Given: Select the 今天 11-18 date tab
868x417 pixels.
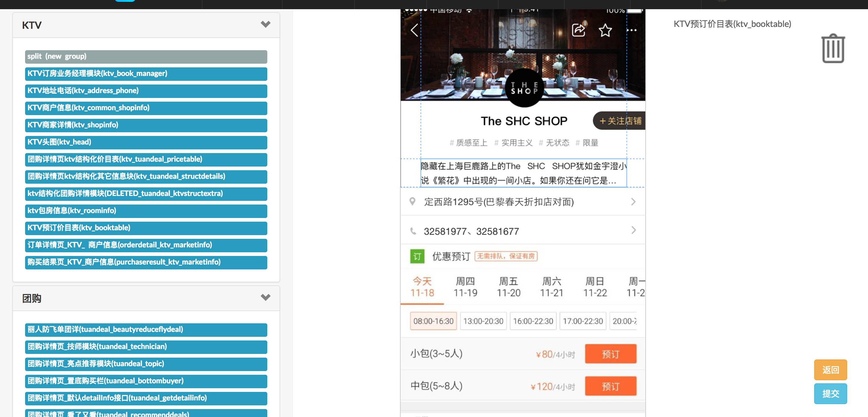Looking at the screenshot, I should point(422,287).
